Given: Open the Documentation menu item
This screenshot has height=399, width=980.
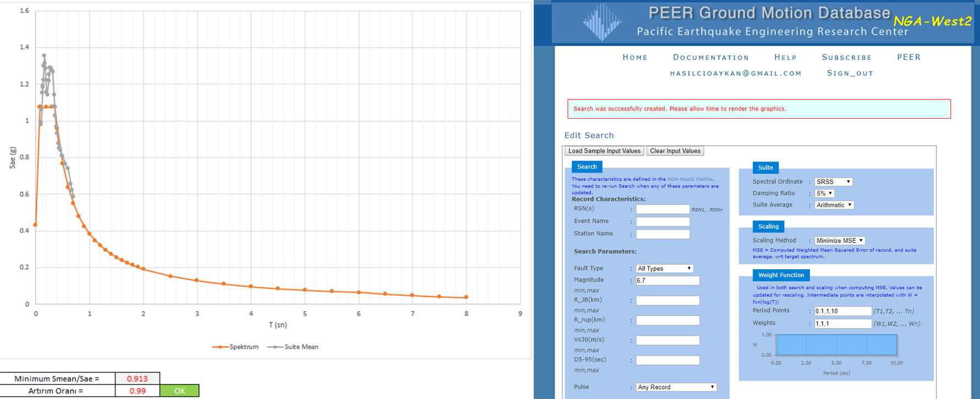Looking at the screenshot, I should (x=711, y=57).
